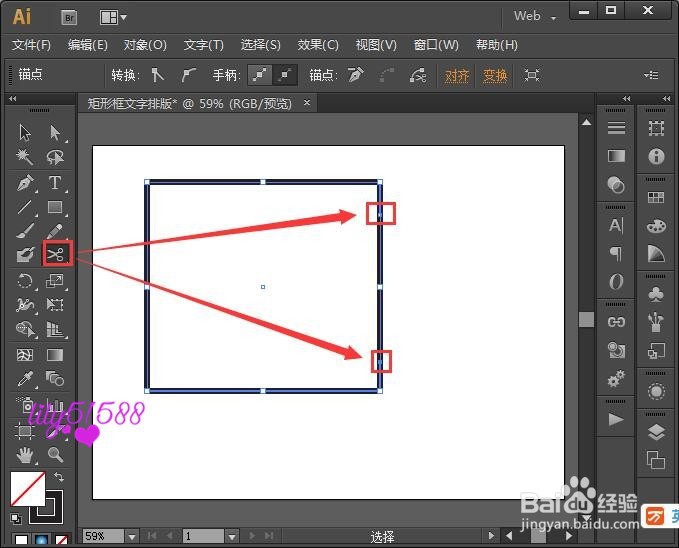Open the control bar options menu
679x548 pixels.
click(651, 75)
